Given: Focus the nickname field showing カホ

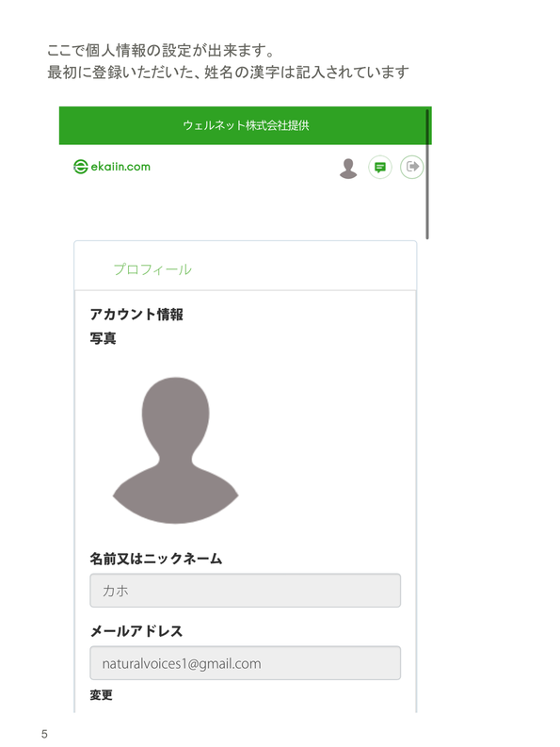Looking at the screenshot, I should click(x=246, y=591).
